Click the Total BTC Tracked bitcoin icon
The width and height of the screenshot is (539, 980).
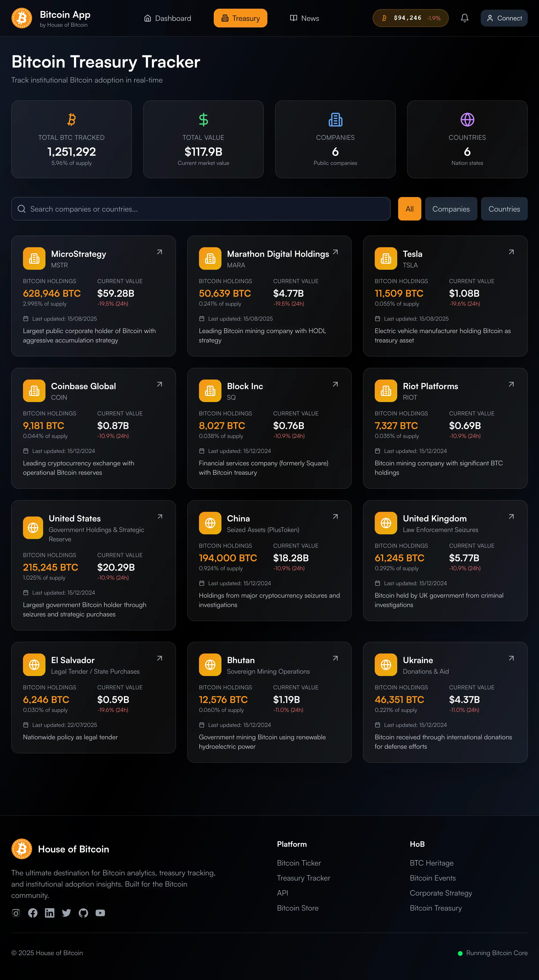click(x=71, y=119)
